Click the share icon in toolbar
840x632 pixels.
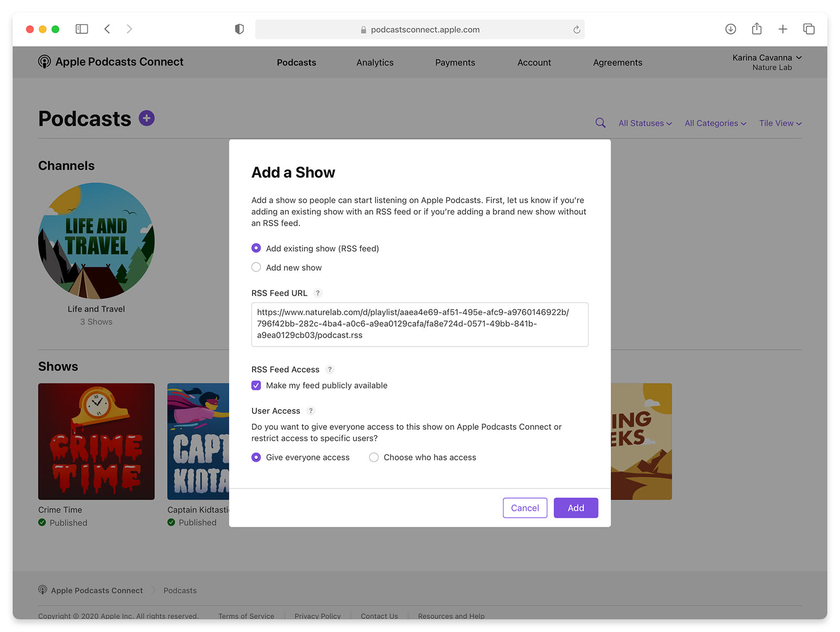click(757, 29)
